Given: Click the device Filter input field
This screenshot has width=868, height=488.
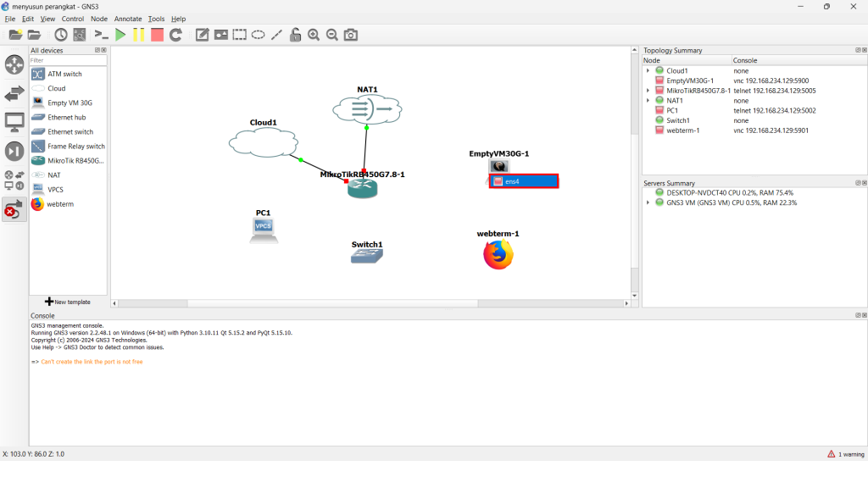Looking at the screenshot, I should 68,60.
